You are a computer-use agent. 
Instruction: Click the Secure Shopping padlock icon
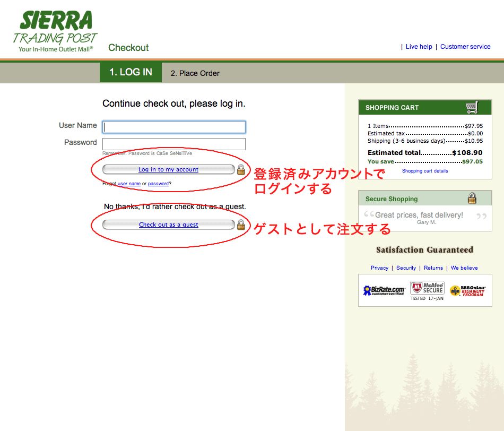coord(472,199)
